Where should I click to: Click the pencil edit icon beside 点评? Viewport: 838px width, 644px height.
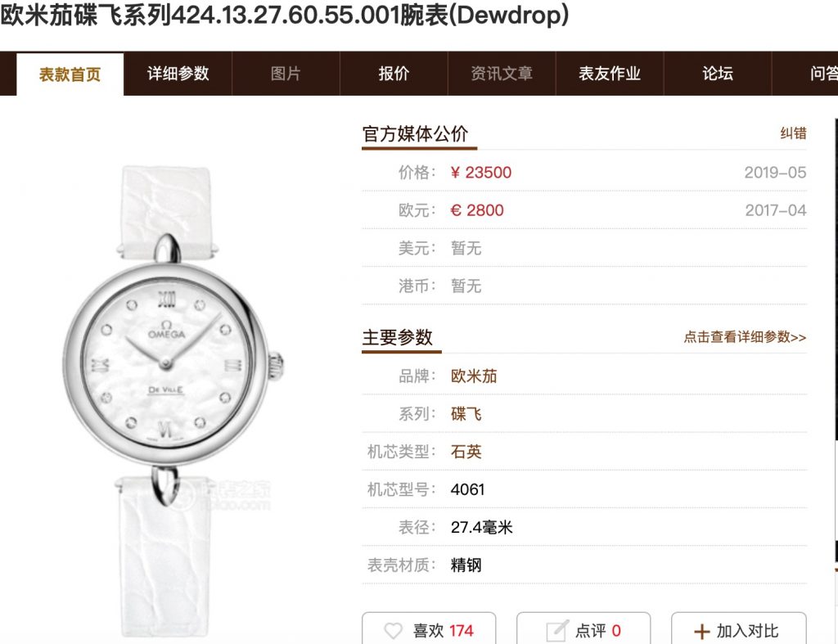(x=556, y=631)
